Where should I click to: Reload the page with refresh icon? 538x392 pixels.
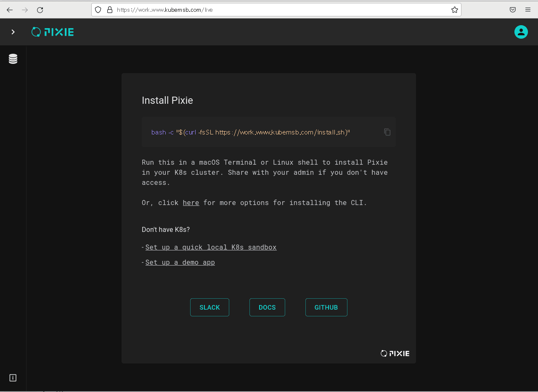pos(40,10)
